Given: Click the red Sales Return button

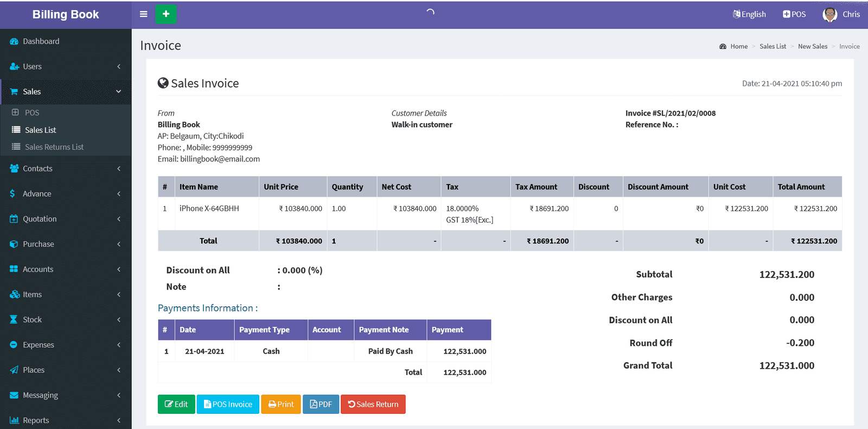Looking at the screenshot, I should tap(373, 404).
